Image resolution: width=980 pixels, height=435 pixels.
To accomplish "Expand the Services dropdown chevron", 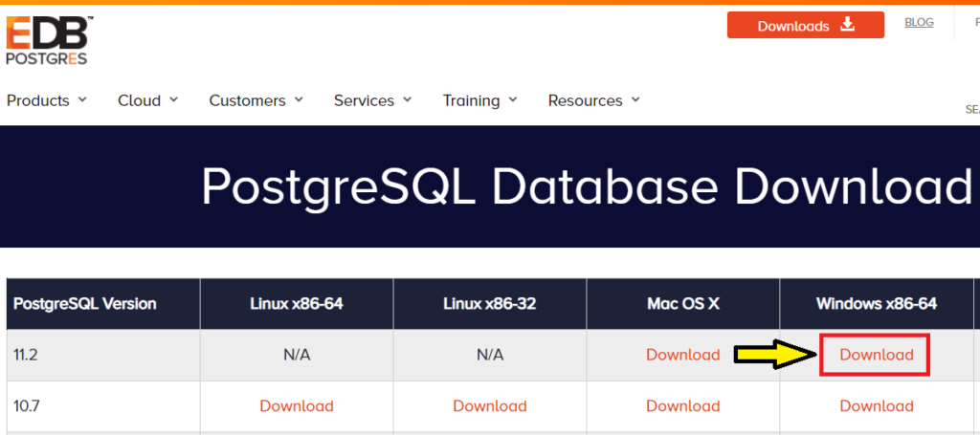I will 408,99.
